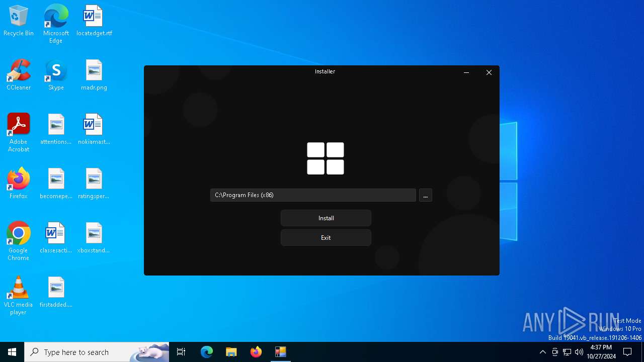The image size is (644, 362).
Task: Open the volume tray icon
Action: 579,352
